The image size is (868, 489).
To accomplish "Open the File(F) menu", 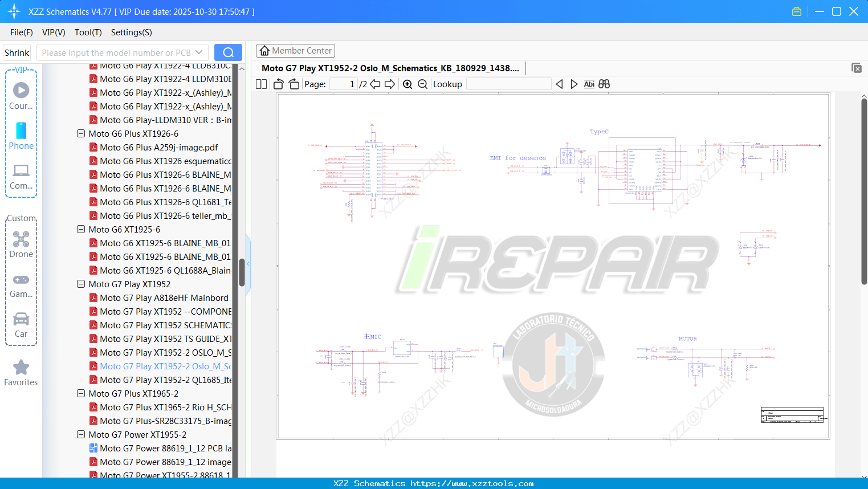I will 22,32.
